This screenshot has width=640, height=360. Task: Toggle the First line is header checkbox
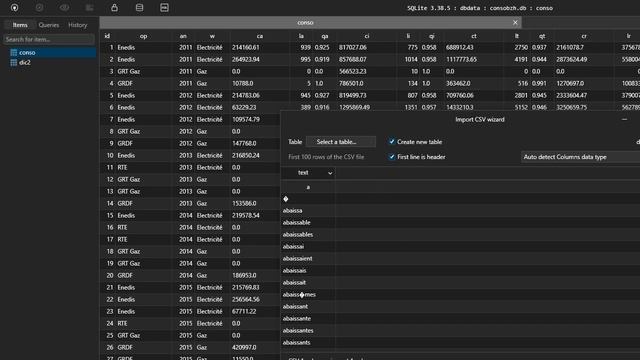tap(392, 157)
